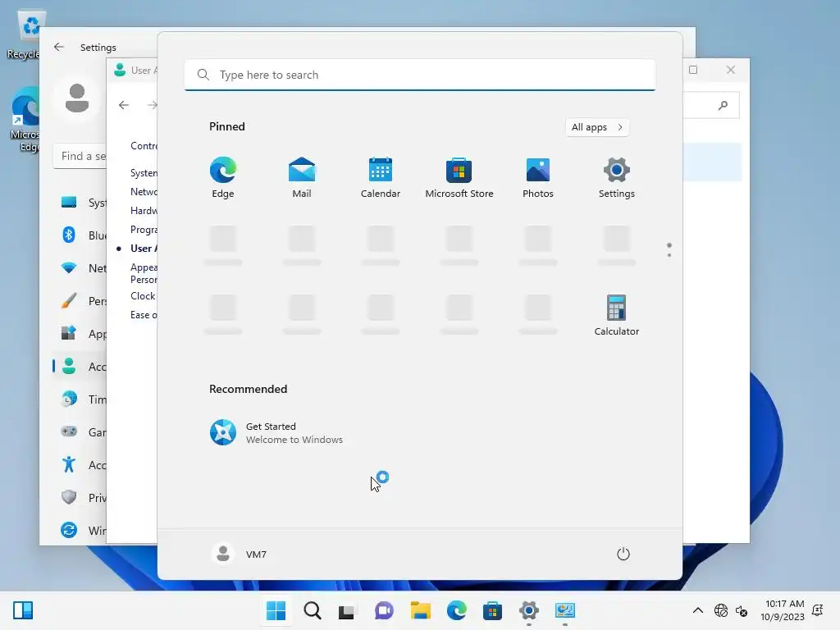Open Settings from pinned apps

(617, 177)
